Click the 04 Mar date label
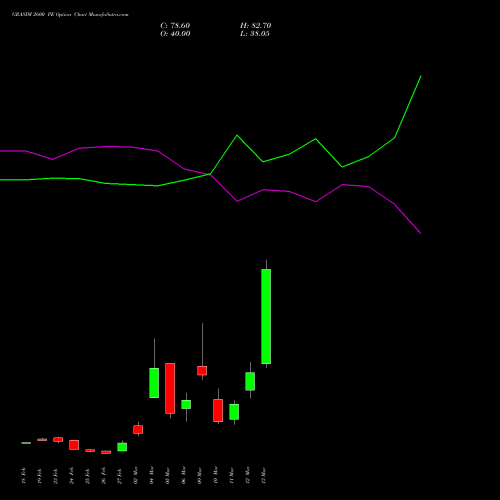This screenshot has width=500, height=500. [x=152, y=476]
